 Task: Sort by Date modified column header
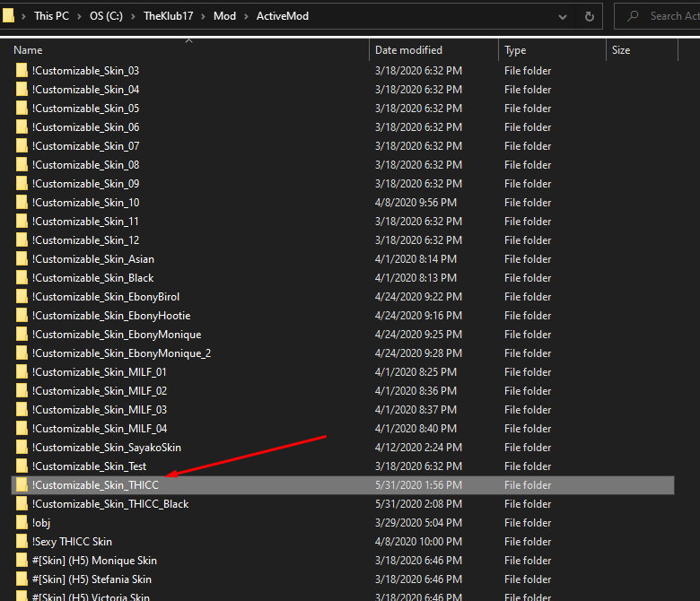(x=408, y=50)
